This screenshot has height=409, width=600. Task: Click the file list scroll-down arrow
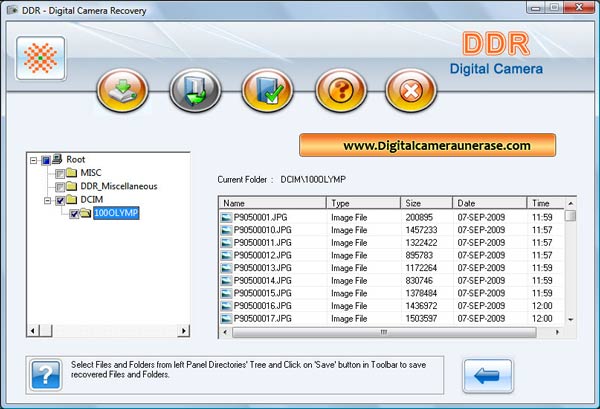(571, 319)
